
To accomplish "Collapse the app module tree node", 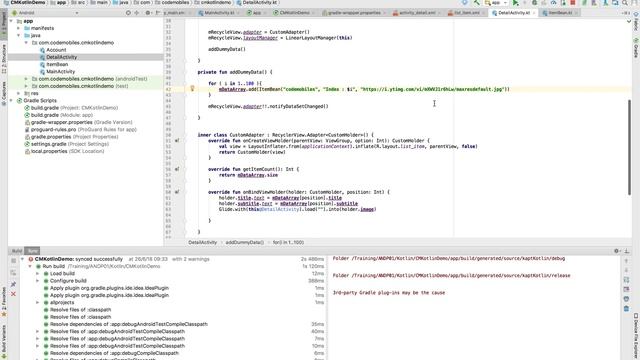I will pyautogui.click(x=11, y=21).
